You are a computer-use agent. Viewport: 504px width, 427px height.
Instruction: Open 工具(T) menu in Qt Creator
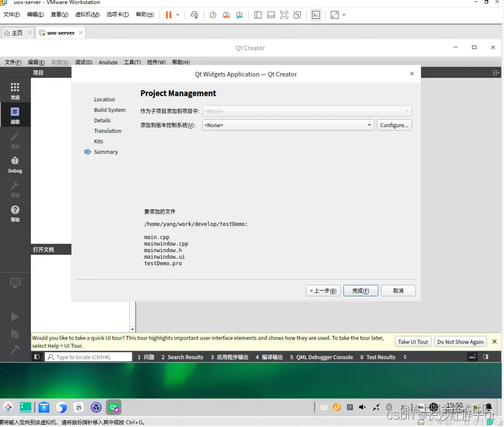click(x=133, y=62)
